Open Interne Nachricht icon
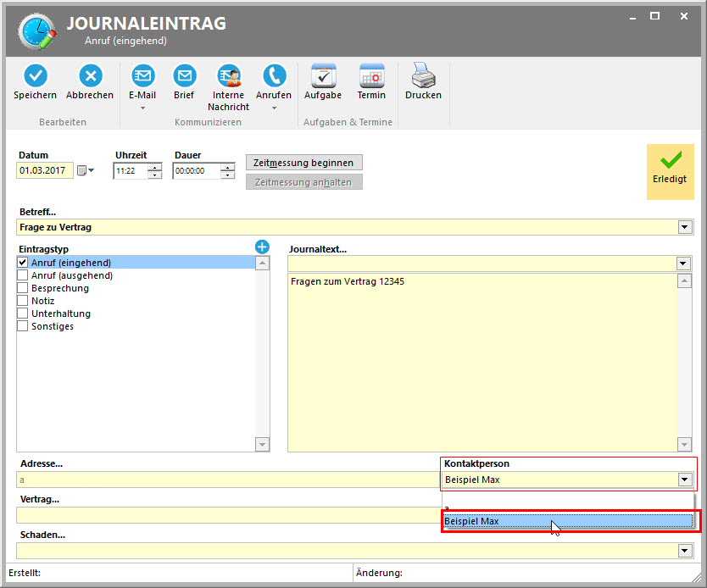 pos(228,76)
